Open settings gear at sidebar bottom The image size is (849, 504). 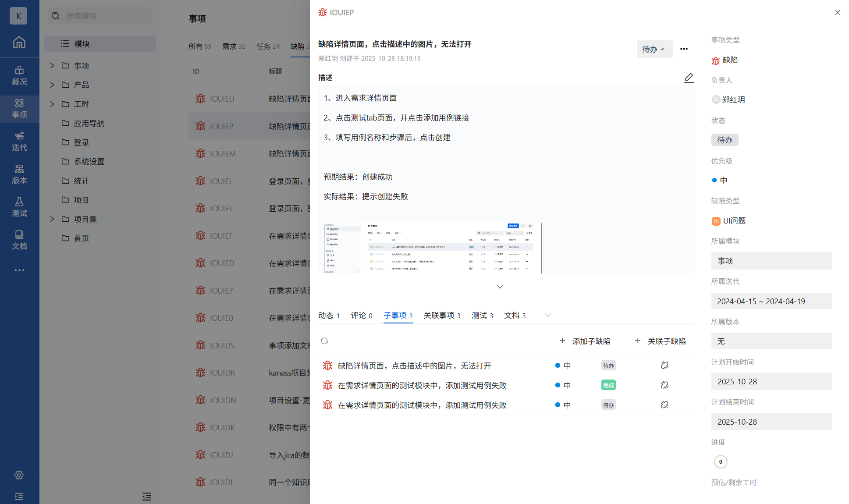(x=19, y=475)
